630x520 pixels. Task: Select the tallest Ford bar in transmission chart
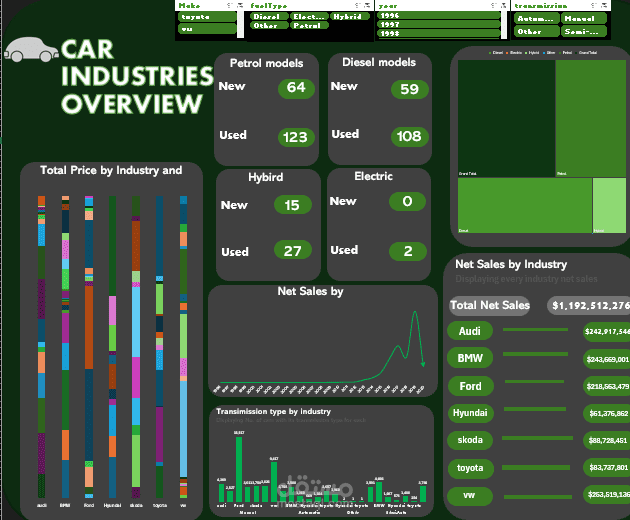tap(239, 469)
